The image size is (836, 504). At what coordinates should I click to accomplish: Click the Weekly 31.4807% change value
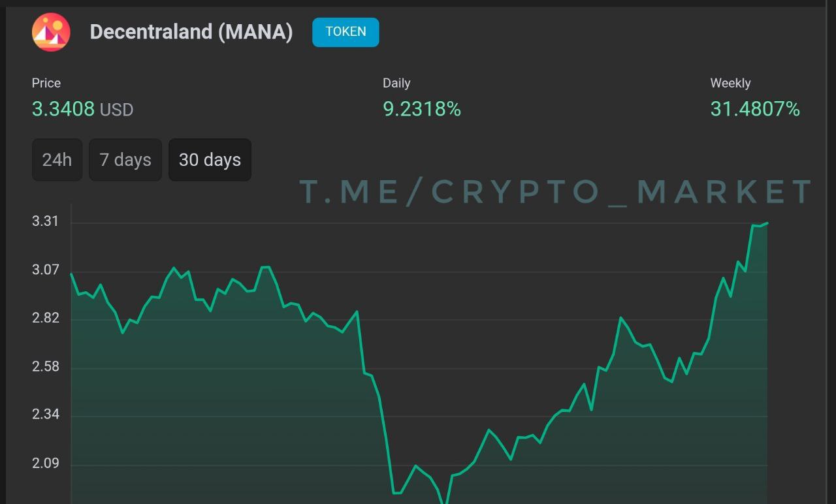tap(755, 109)
